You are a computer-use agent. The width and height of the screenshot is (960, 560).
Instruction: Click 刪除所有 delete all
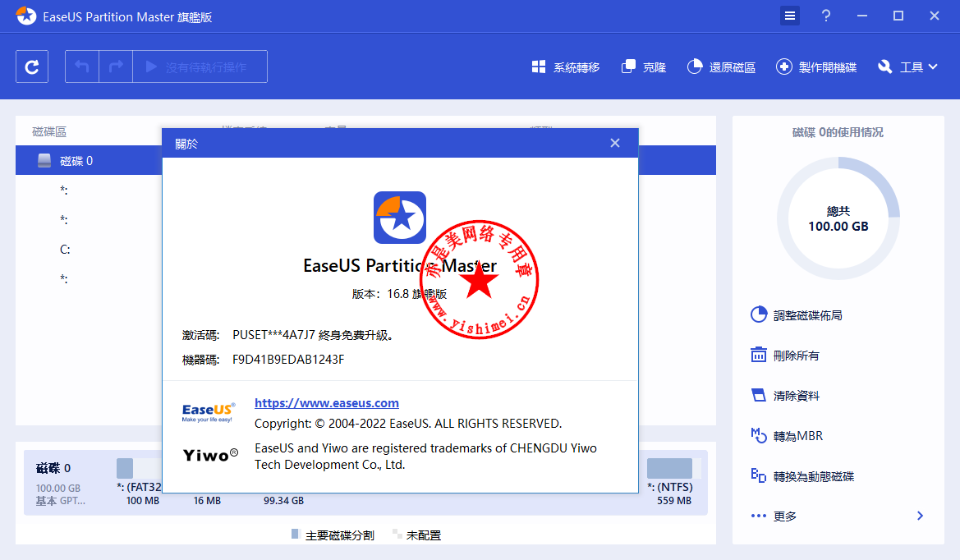[785, 356]
